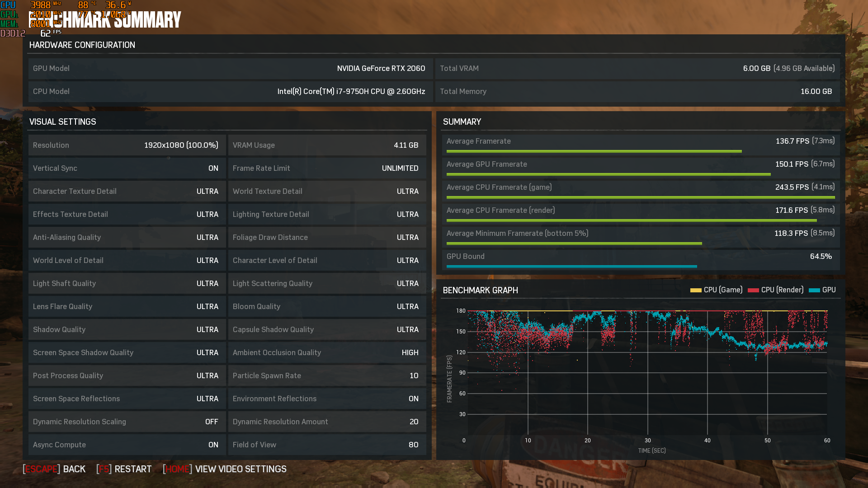
Task: Select the Async Compute ON row
Action: pyautogui.click(x=127, y=445)
